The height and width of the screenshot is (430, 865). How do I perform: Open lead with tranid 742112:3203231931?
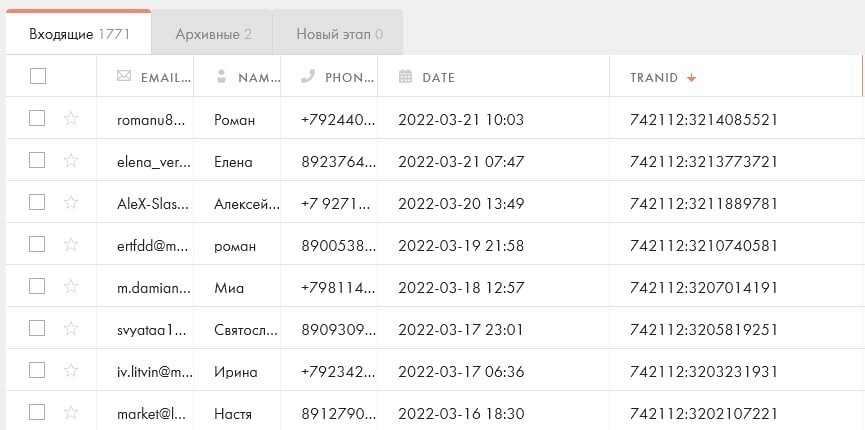(703, 371)
